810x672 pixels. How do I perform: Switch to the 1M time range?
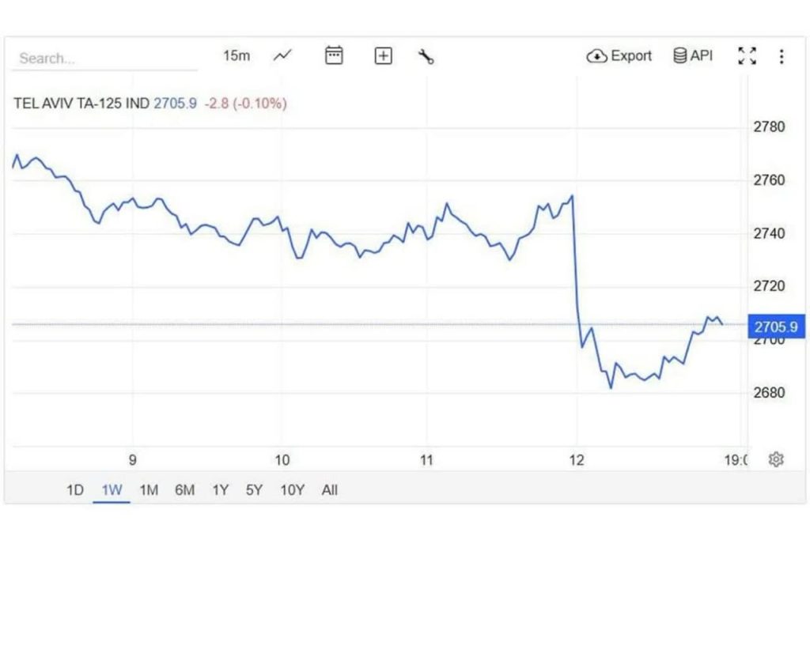click(149, 490)
